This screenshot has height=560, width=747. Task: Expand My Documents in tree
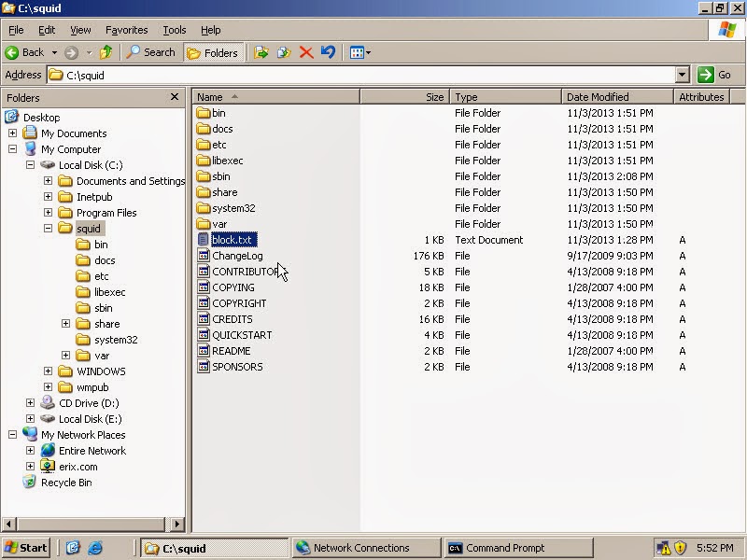pyautogui.click(x=12, y=133)
